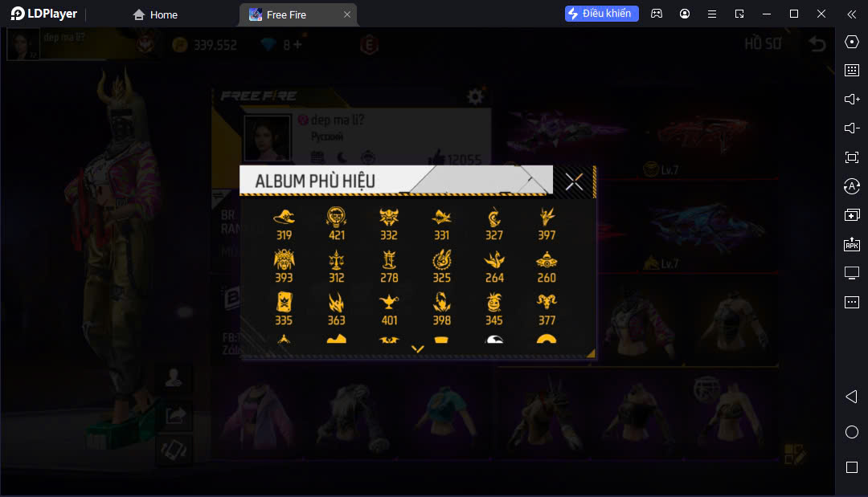This screenshot has width=868, height=497.
Task: Click the Điều khiển button
Action: tap(601, 14)
